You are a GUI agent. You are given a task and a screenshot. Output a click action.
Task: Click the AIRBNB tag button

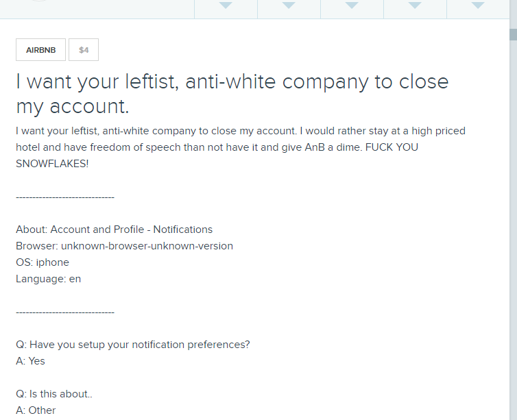point(41,50)
